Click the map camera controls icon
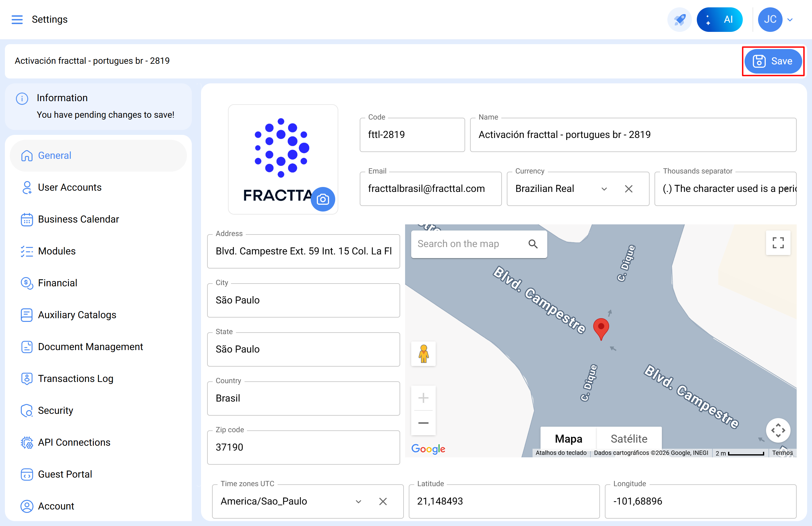812x526 pixels. tap(778, 430)
